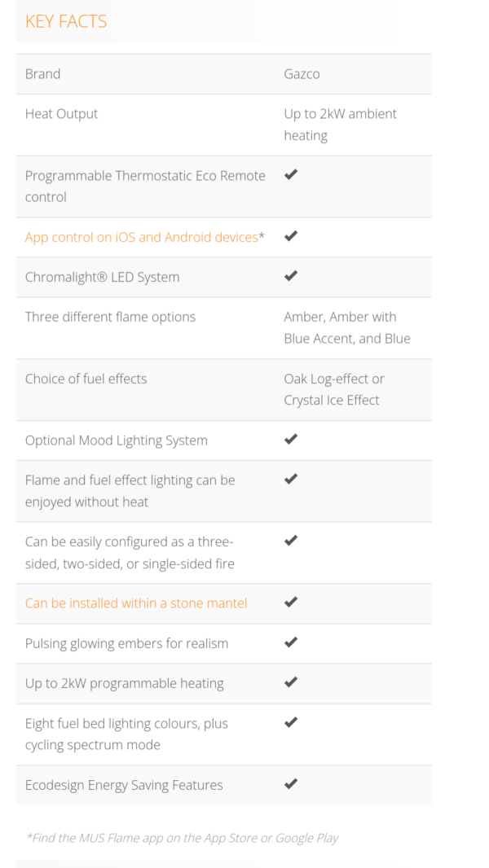Click the Three different flame options label

[110, 317]
